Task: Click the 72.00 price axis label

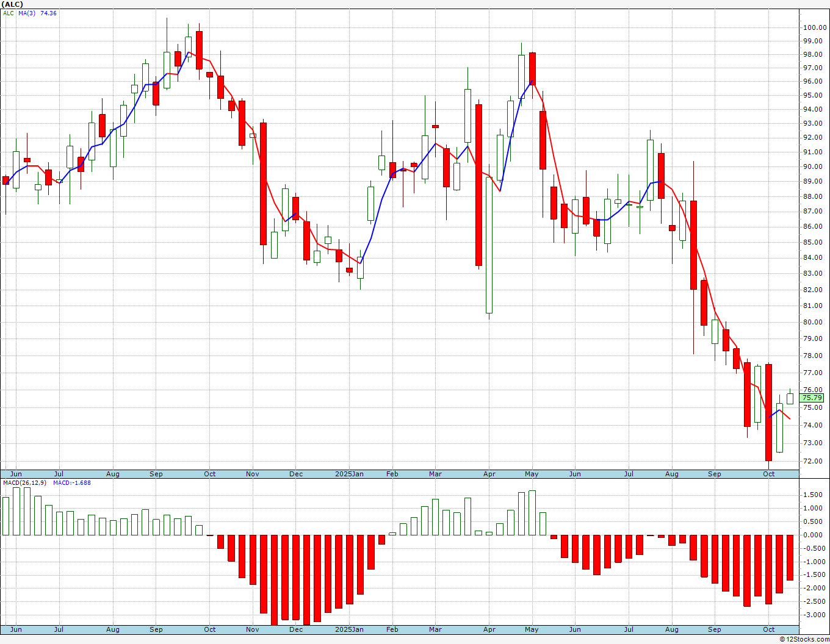Action: (812, 461)
